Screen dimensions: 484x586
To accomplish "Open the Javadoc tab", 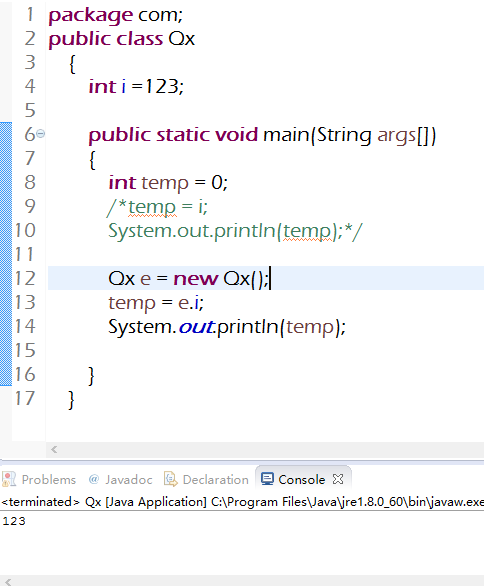I will point(129,479).
